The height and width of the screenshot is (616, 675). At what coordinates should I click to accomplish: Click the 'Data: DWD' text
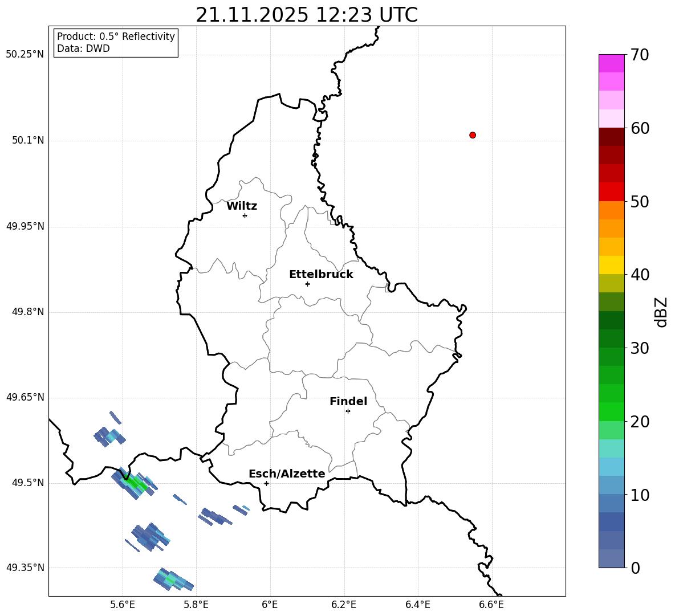pos(83,48)
